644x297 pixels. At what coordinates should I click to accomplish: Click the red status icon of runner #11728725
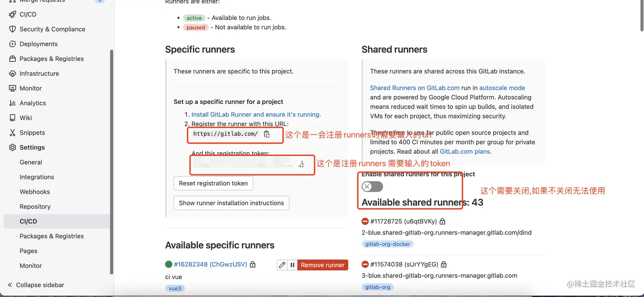[365, 222]
